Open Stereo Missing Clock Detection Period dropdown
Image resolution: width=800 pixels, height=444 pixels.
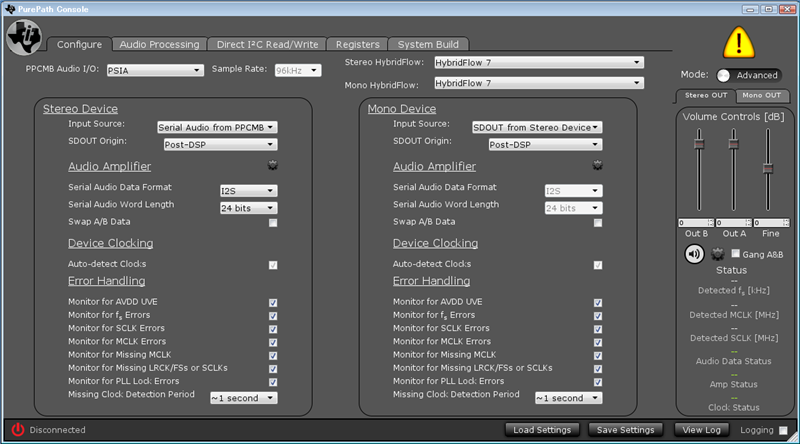coord(244,398)
